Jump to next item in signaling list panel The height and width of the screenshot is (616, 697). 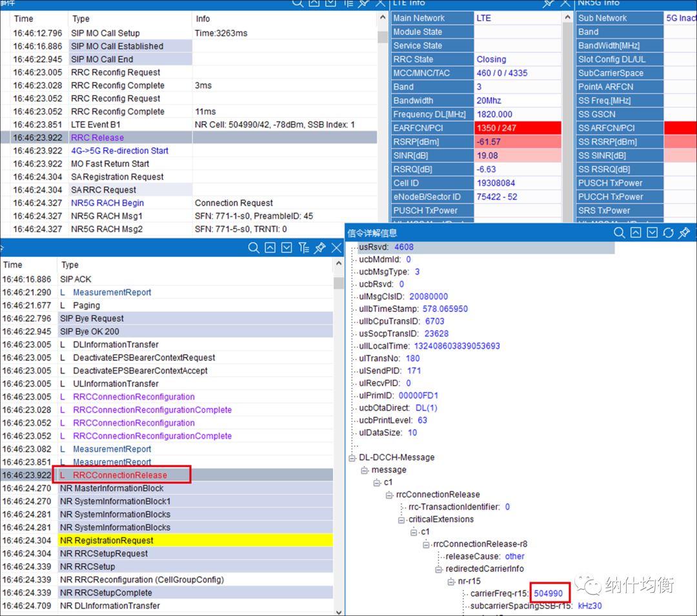tap(287, 248)
